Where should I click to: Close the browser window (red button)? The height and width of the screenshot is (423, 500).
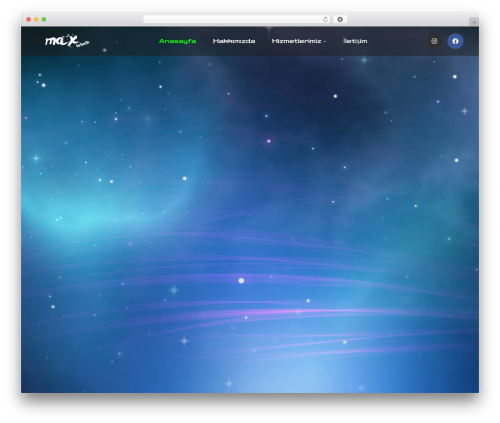tap(29, 19)
